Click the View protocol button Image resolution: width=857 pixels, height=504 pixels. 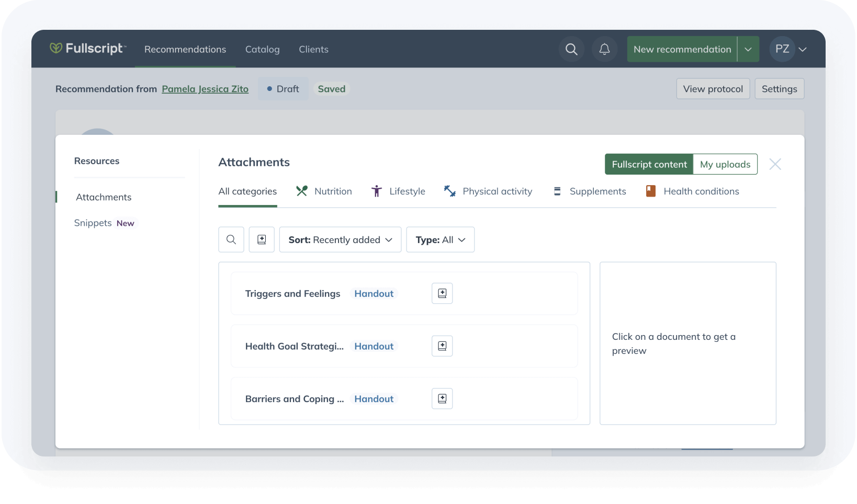(713, 88)
